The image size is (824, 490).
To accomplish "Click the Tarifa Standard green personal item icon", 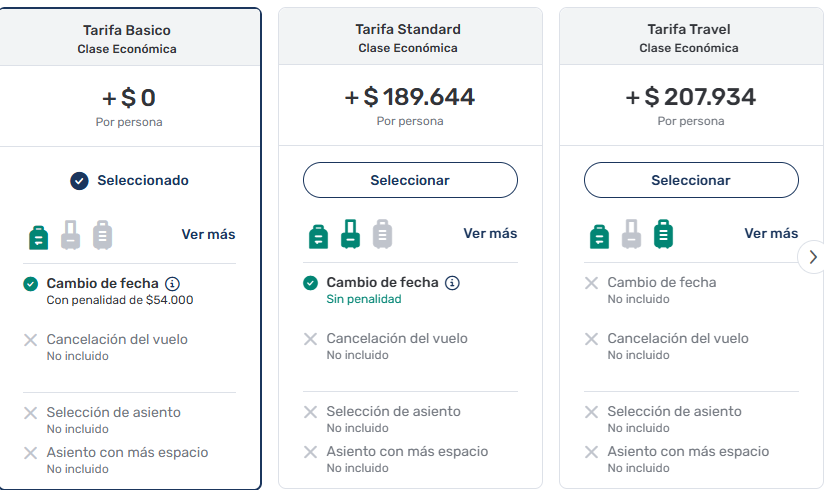I will coord(318,235).
